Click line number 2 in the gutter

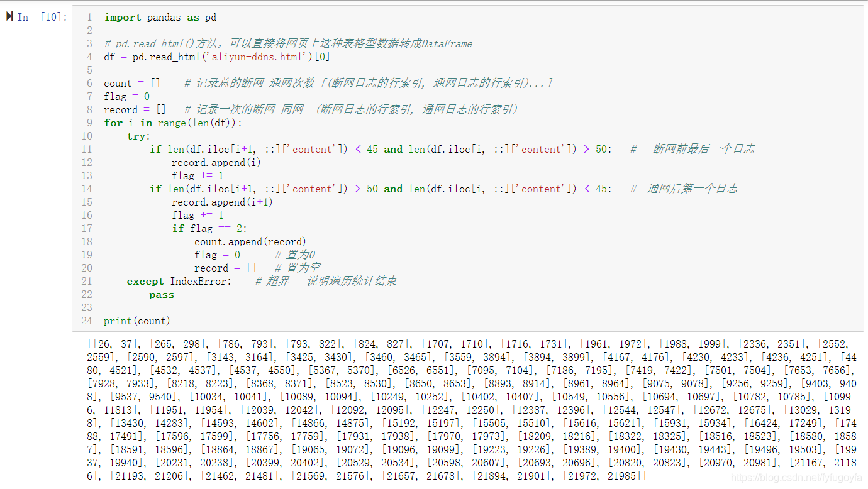pos(89,30)
